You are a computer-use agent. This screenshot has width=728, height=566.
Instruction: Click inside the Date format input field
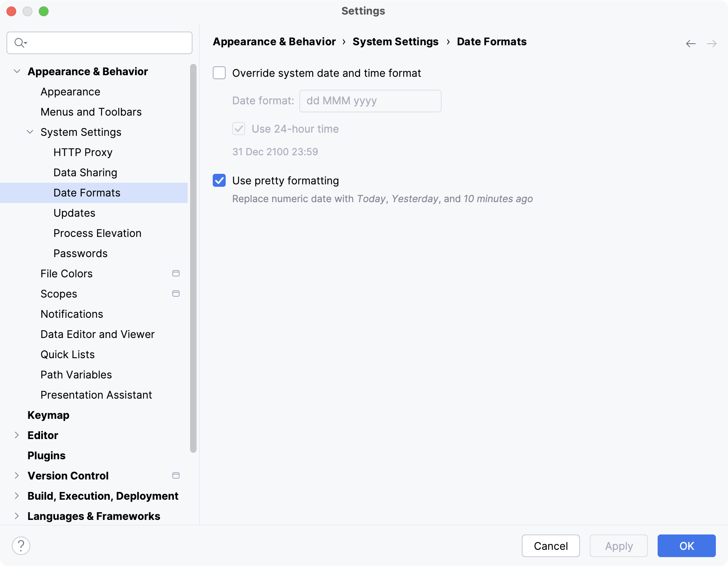coord(369,101)
